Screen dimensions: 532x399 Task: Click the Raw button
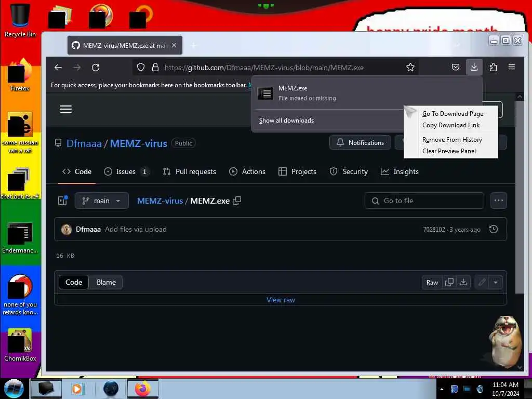pos(432,282)
